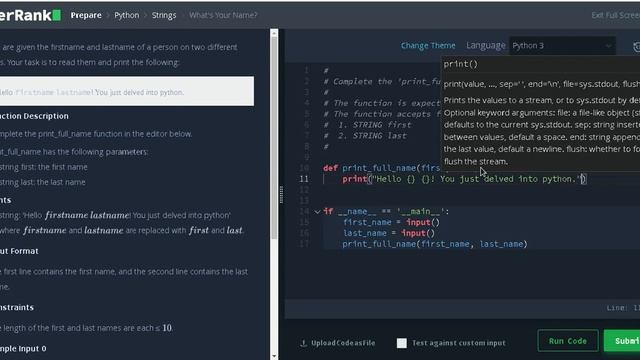Viewport: 640px width, 360px height.
Task: Click the Sample Input 0 heading
Action: [23, 349]
